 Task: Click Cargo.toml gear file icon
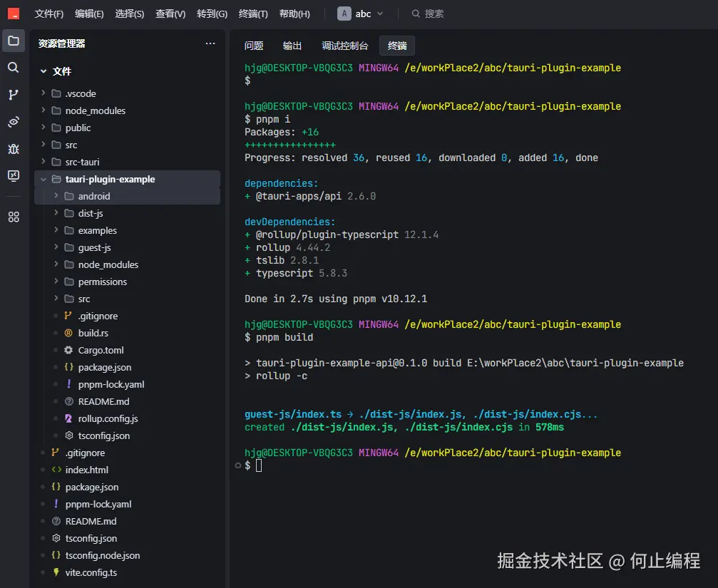[x=68, y=350]
